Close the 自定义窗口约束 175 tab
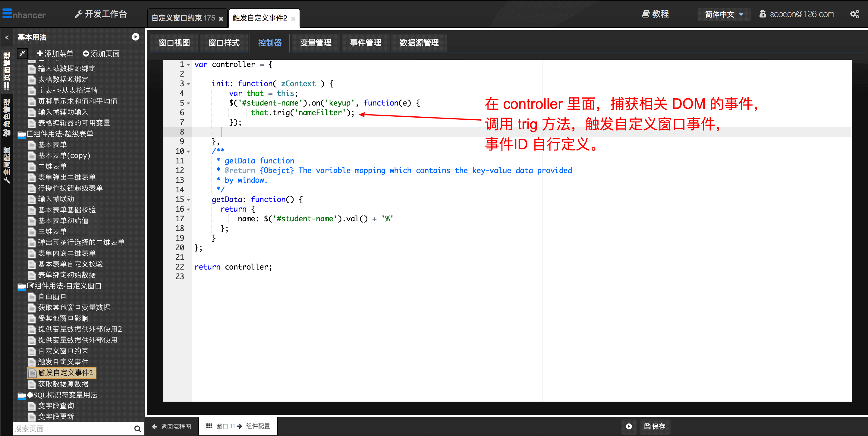The width and height of the screenshot is (868, 436). [x=221, y=19]
